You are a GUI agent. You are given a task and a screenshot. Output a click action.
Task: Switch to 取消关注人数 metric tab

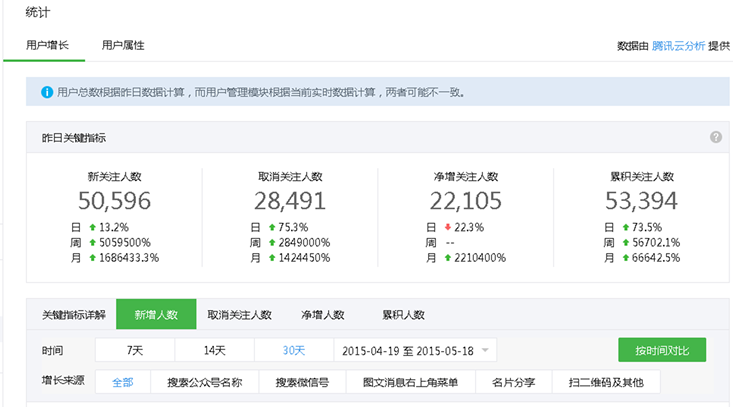coord(239,314)
